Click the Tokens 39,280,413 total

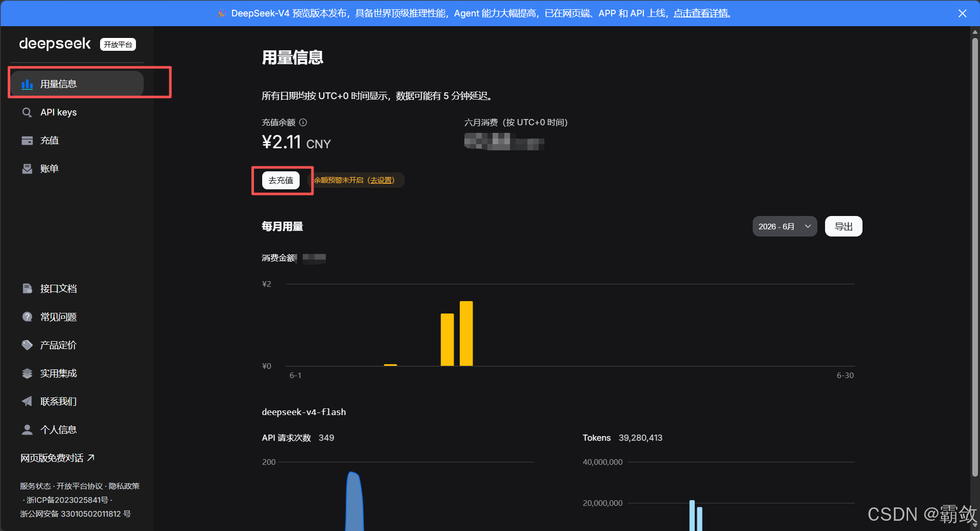[x=622, y=438]
